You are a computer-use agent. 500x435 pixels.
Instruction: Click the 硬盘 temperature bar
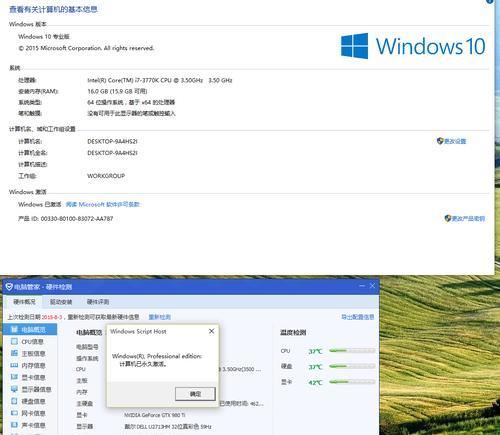click(352, 366)
